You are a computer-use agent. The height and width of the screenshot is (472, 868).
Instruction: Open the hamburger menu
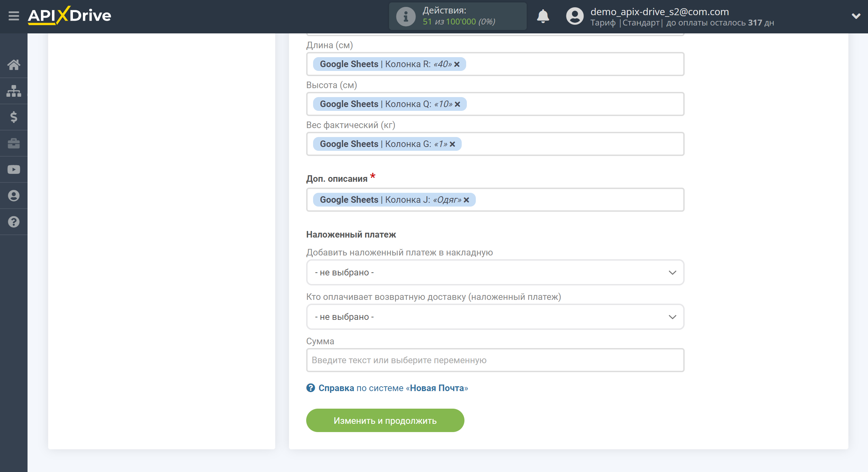(x=14, y=16)
